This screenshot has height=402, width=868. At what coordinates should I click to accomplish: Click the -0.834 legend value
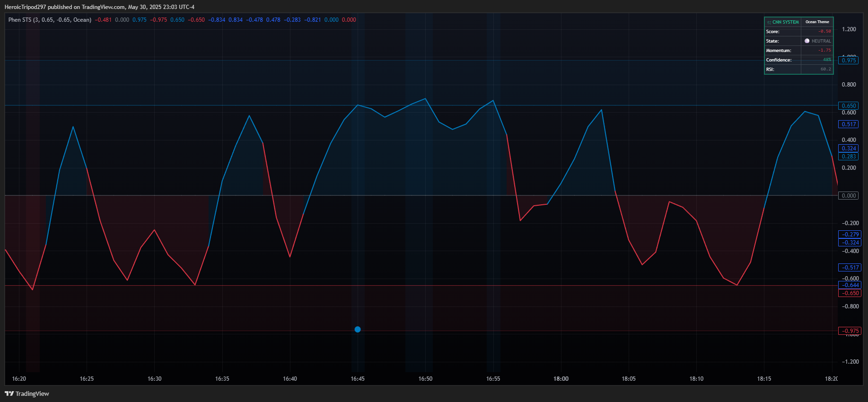tap(217, 20)
